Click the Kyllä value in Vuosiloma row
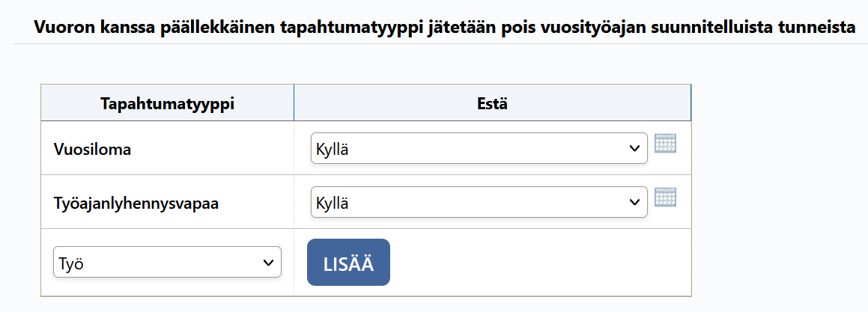 332,150
